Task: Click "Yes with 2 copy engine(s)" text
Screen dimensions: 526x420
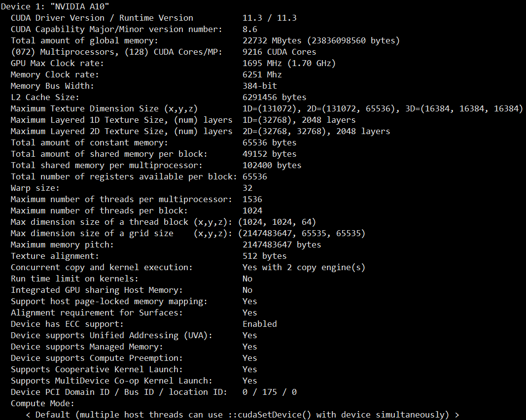Action: [x=304, y=267]
